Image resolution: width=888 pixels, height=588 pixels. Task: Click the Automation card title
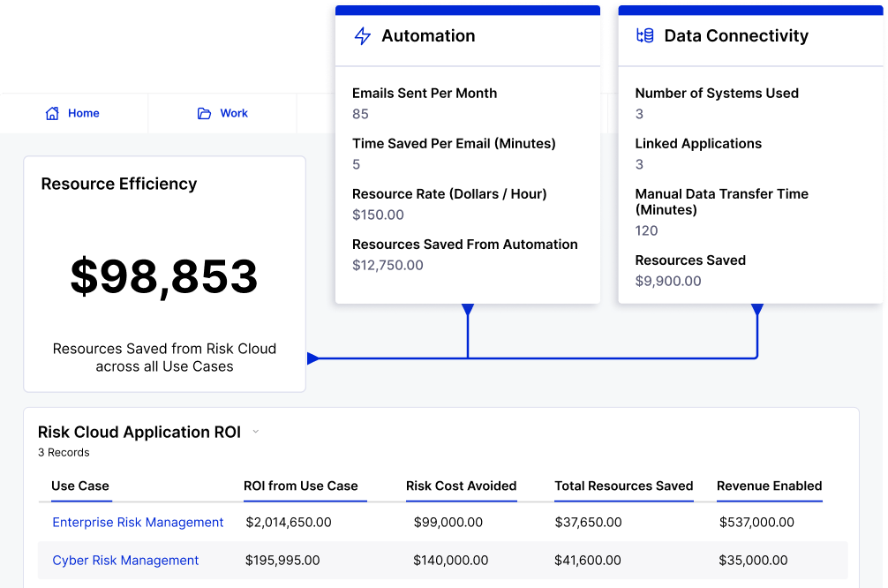click(428, 35)
